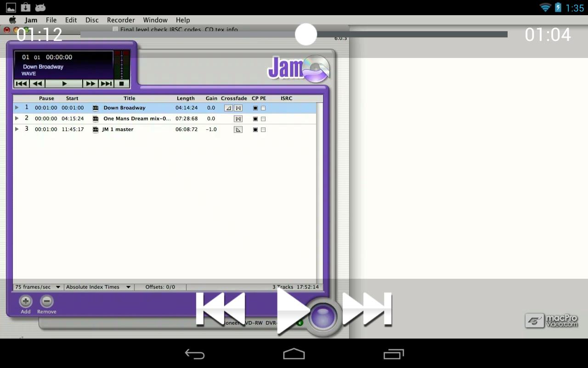This screenshot has width=588, height=368.
Task: Toggle the CP checkbox for JM 1 master
Action: click(255, 130)
